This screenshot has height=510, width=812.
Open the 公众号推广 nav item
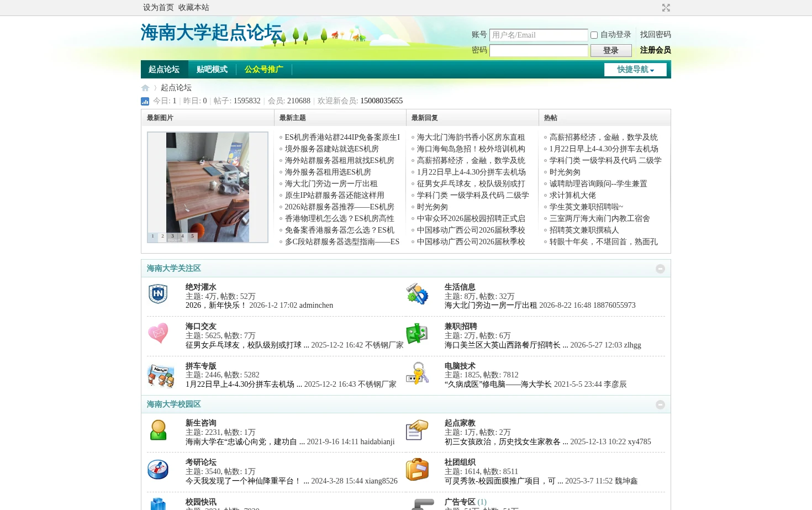[x=264, y=69]
